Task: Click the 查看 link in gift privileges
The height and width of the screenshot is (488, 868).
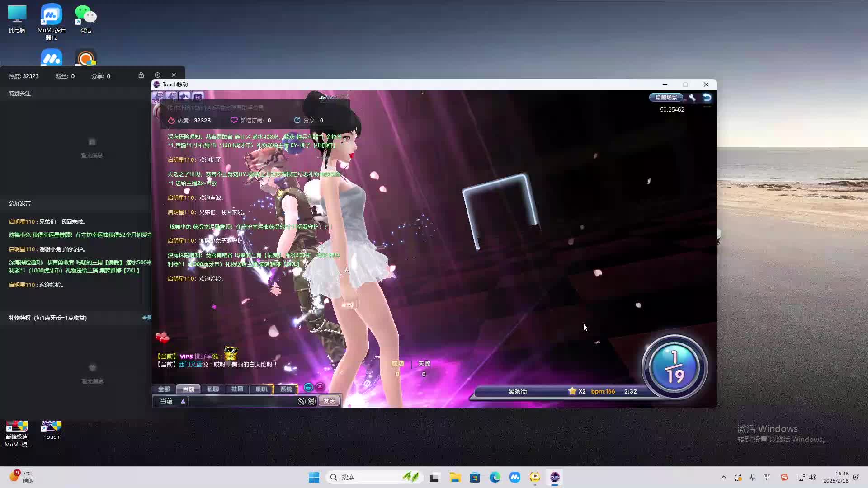Action: coord(146,318)
